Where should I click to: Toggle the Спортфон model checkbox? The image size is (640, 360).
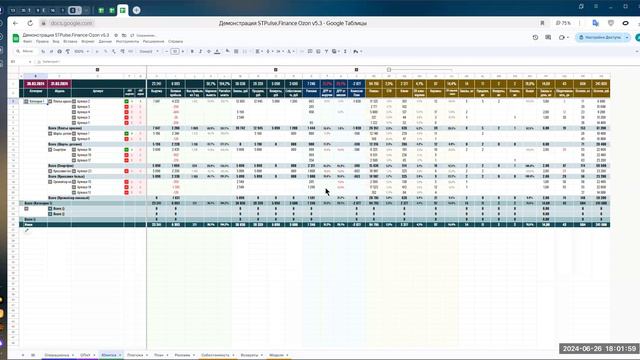50,150
